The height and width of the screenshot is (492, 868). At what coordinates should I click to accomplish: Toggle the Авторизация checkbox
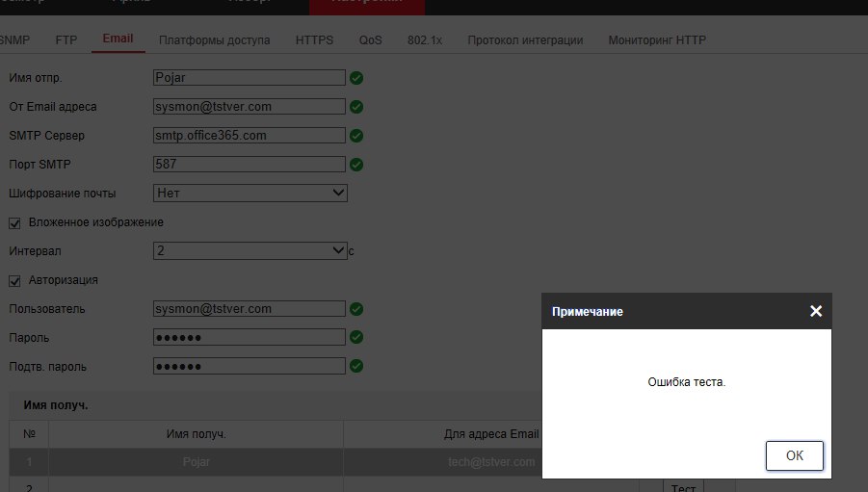(x=14, y=281)
